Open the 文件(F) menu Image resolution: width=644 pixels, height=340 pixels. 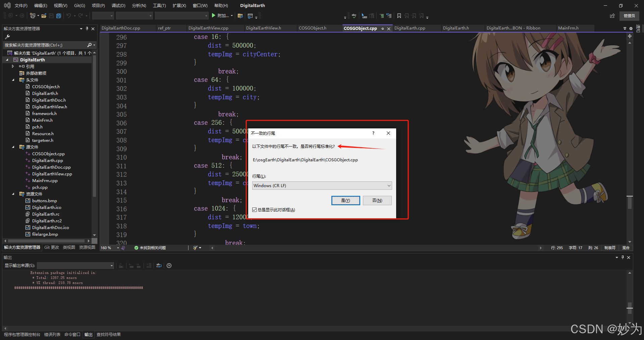click(x=21, y=5)
